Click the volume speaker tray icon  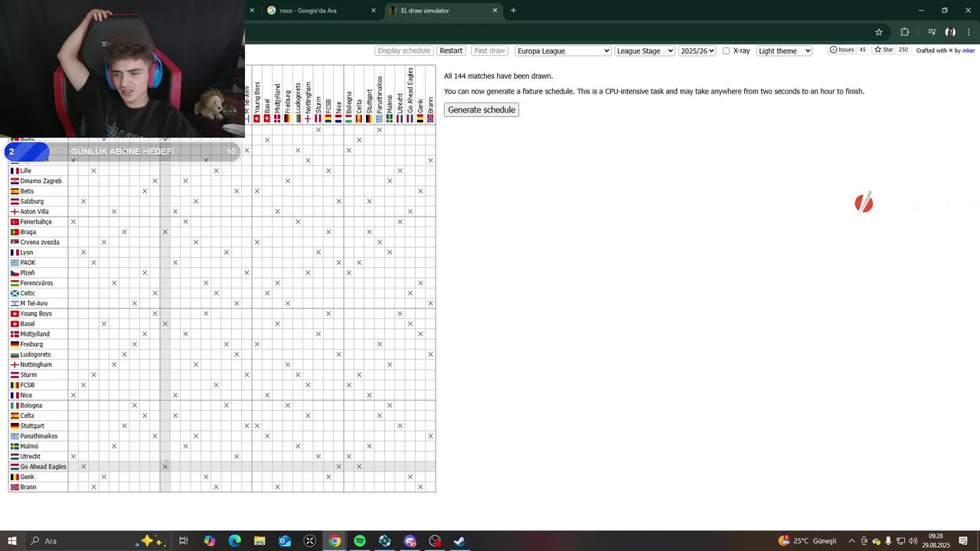point(913,541)
